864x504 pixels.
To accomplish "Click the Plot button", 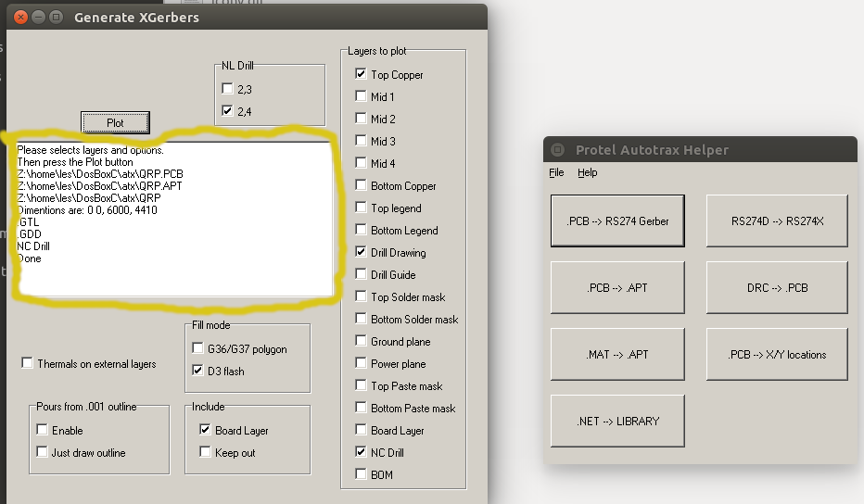I will (x=115, y=122).
